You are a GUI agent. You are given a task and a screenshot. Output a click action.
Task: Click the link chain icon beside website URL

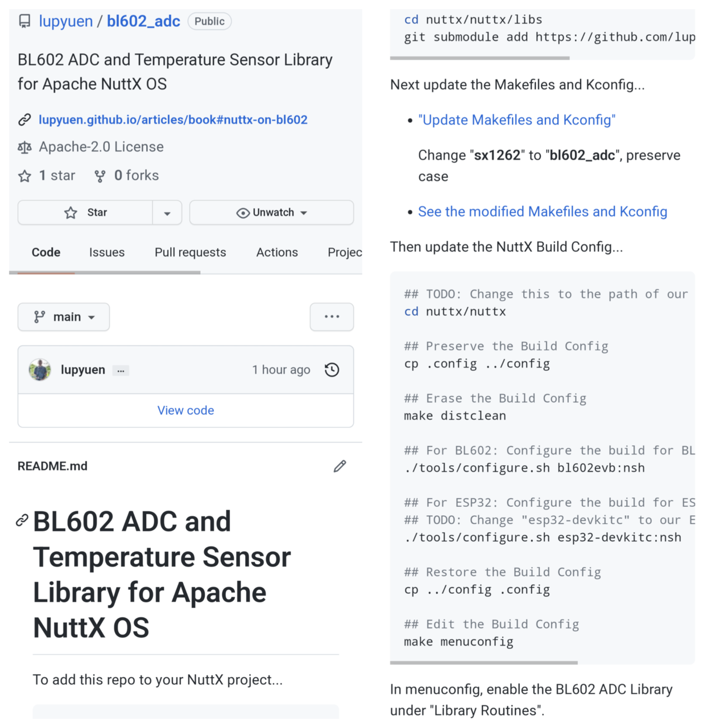tap(24, 120)
